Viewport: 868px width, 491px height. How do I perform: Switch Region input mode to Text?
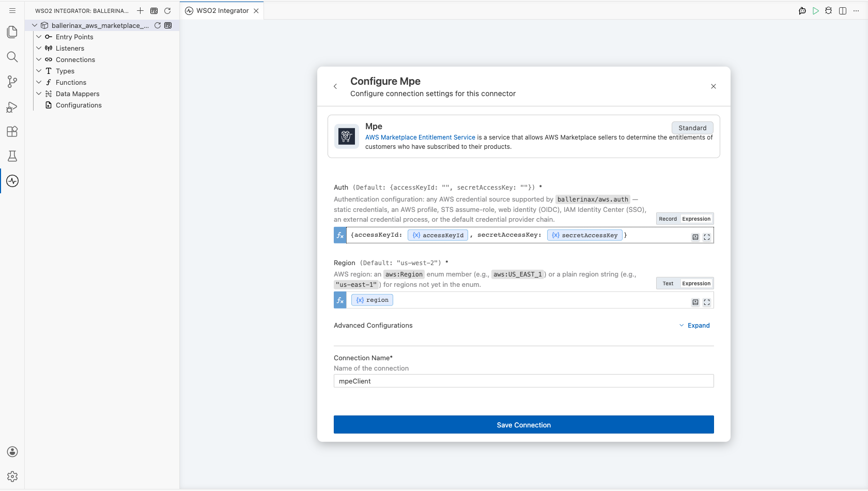[668, 283]
